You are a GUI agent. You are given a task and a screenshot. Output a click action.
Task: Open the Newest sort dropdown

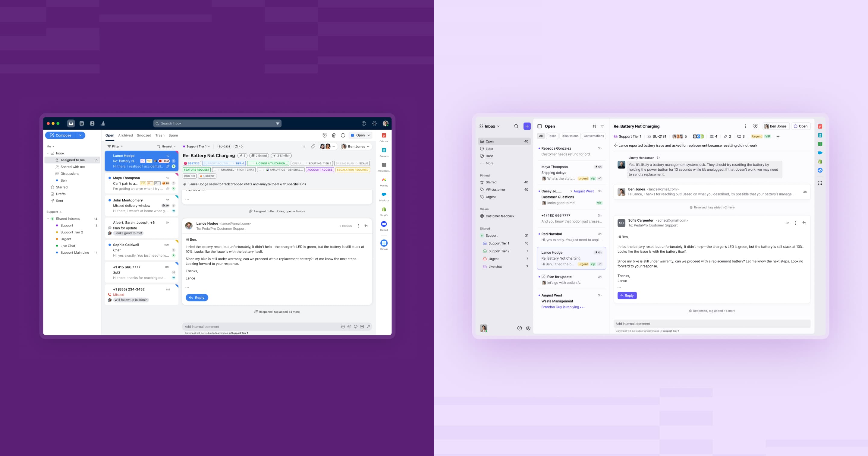click(x=166, y=146)
